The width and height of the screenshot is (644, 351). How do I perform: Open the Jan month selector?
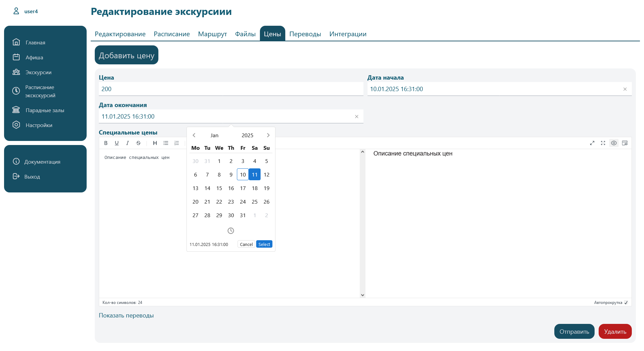[x=215, y=135]
